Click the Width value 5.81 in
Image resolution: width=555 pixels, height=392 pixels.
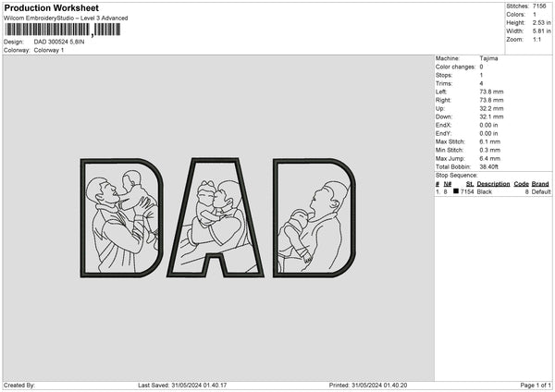click(x=541, y=31)
